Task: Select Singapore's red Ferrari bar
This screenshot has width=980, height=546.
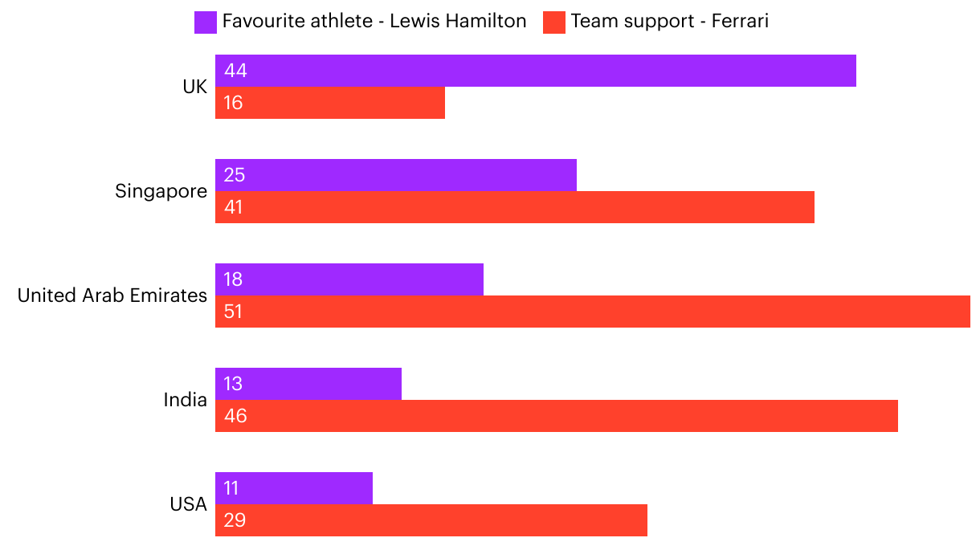Action: (514, 207)
